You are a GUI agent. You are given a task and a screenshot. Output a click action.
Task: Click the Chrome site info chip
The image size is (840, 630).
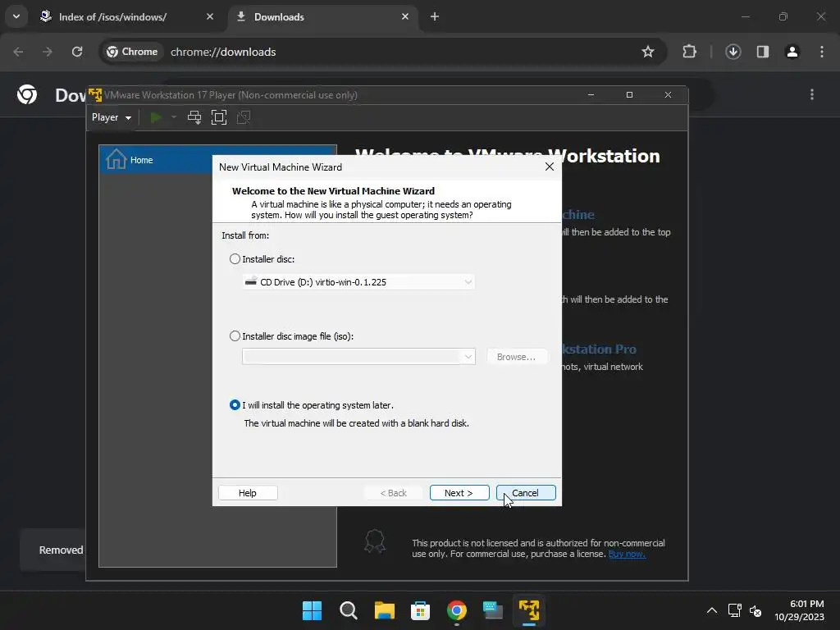pyautogui.click(x=132, y=52)
